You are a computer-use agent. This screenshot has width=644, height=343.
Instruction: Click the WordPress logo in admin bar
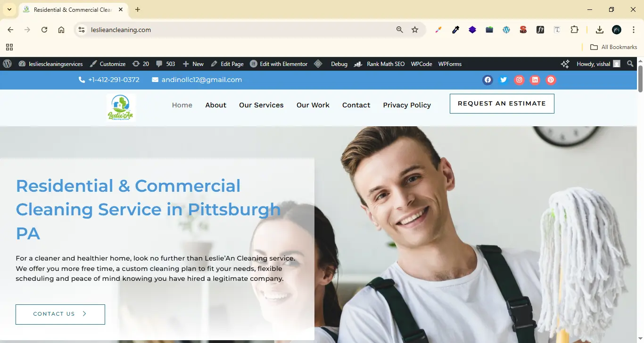(x=7, y=64)
